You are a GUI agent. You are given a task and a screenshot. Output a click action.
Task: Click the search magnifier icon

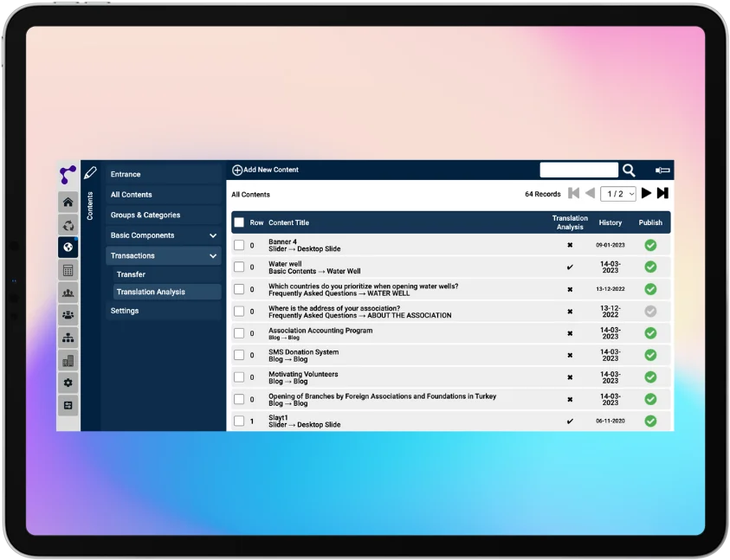pyautogui.click(x=629, y=170)
